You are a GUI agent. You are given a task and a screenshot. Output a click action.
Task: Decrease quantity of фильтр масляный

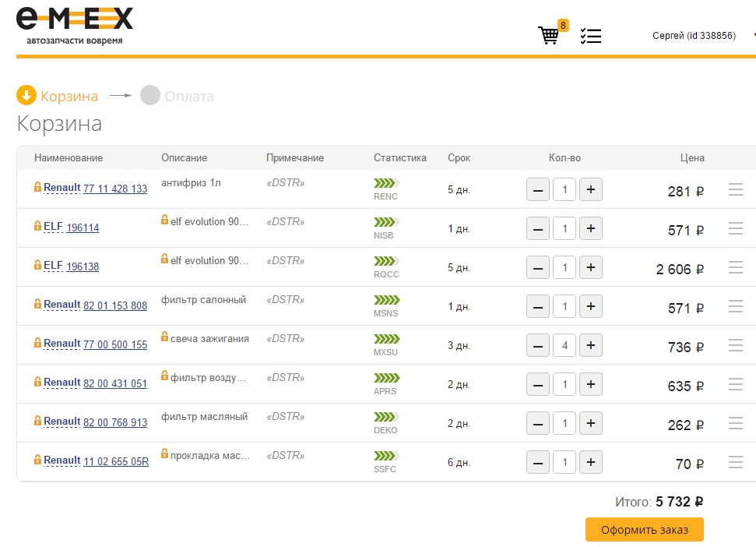538,424
